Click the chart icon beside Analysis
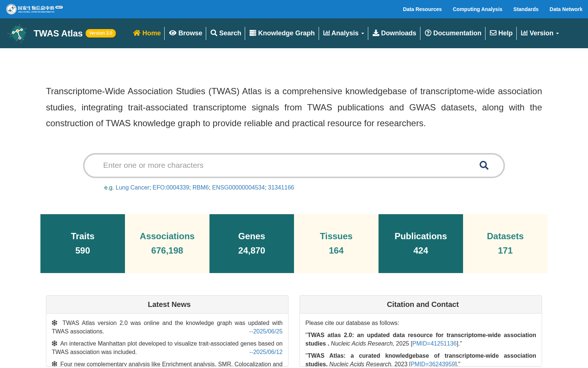The width and height of the screenshot is (588, 368). pyautogui.click(x=326, y=33)
